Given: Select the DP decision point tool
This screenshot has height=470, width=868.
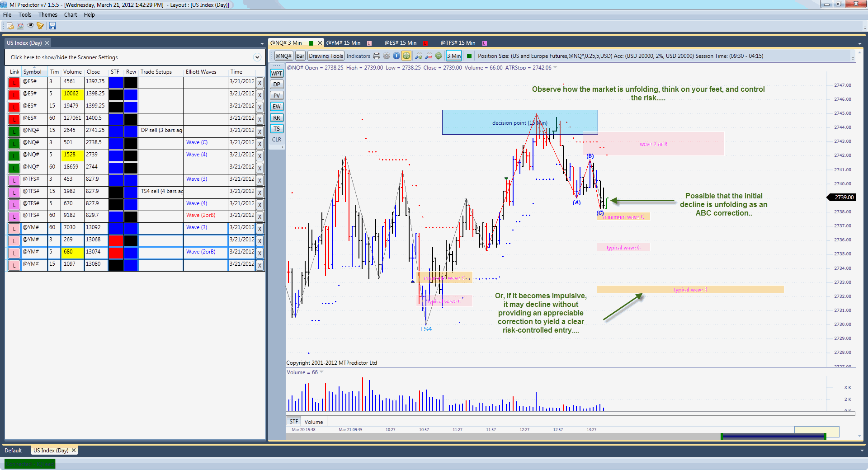Looking at the screenshot, I should click(277, 85).
